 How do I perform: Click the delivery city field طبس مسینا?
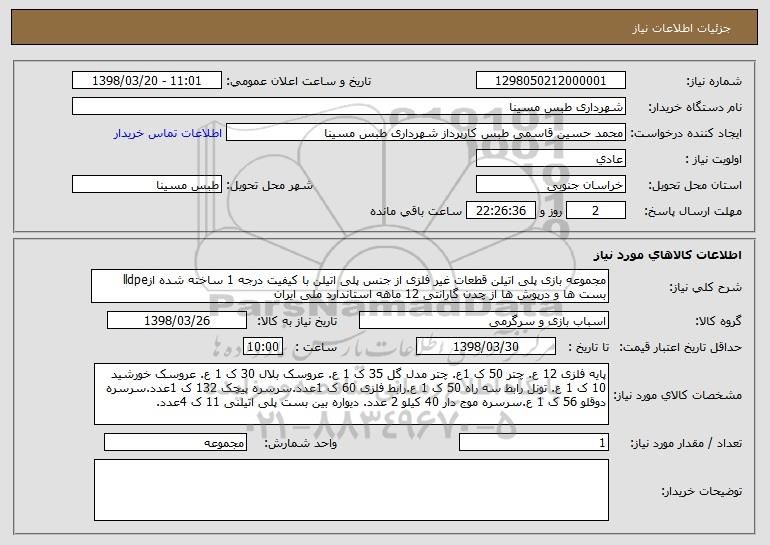tap(147, 185)
